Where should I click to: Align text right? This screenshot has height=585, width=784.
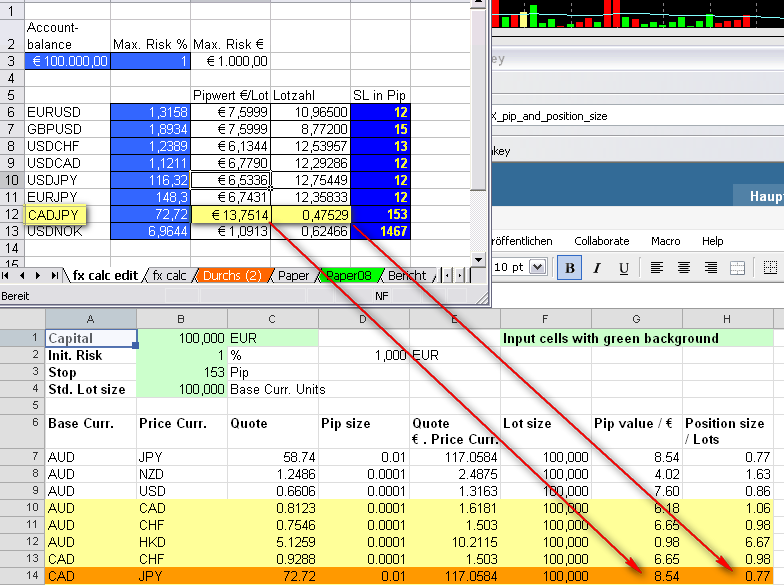[x=711, y=267]
